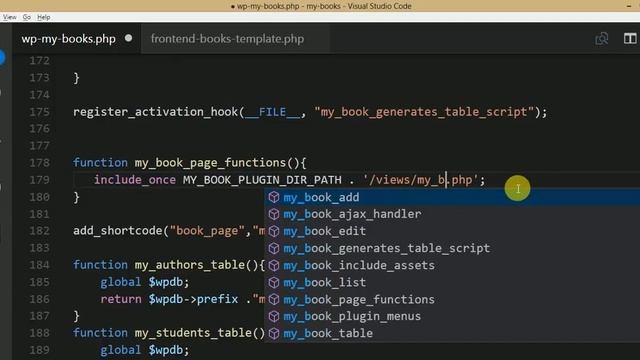The image size is (640, 360).
Task: Click the '/views/my_b.php' string on line 179
Action: coord(420,180)
